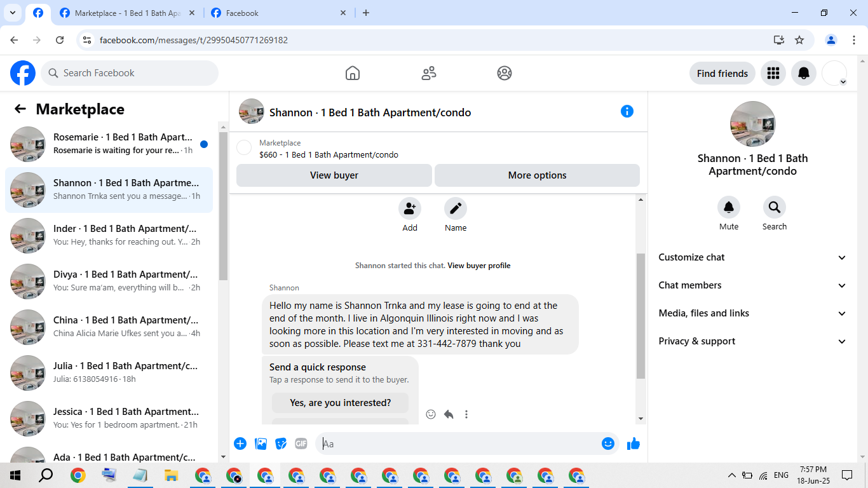This screenshot has height=488, width=868.
Task: Open the ENG language indicator in tray
Action: tap(781, 475)
